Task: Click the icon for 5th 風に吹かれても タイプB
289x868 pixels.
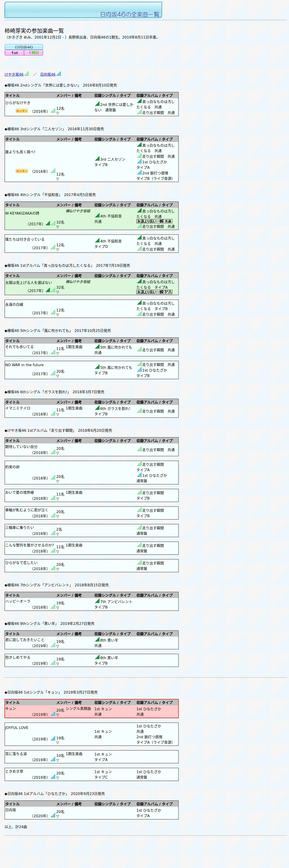Action: [97, 367]
